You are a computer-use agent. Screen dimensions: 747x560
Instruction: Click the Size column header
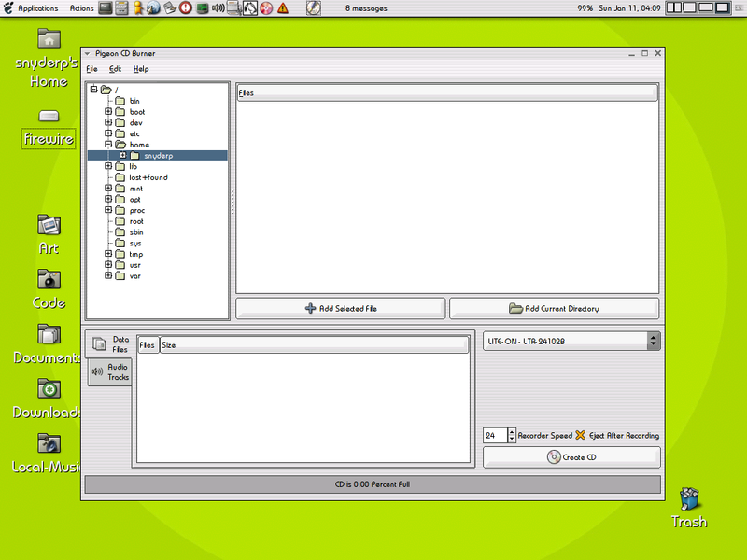[x=314, y=345]
